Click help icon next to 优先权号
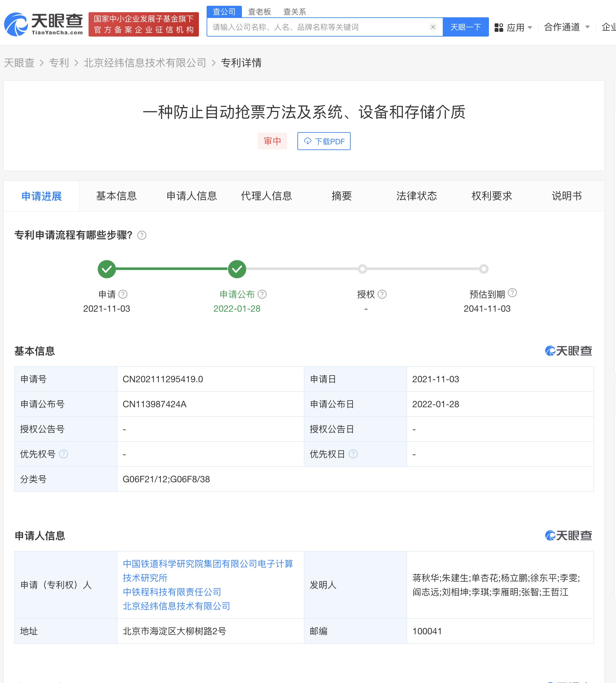The image size is (616, 683). [x=64, y=454]
